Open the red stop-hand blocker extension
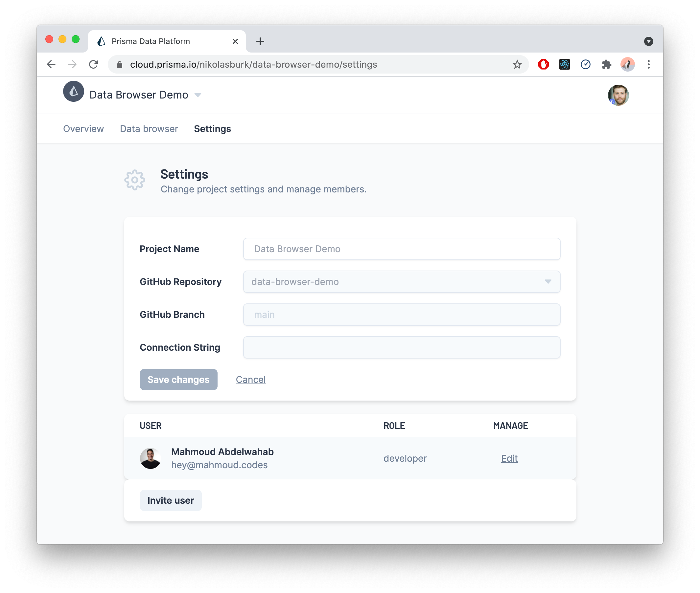 tap(543, 65)
